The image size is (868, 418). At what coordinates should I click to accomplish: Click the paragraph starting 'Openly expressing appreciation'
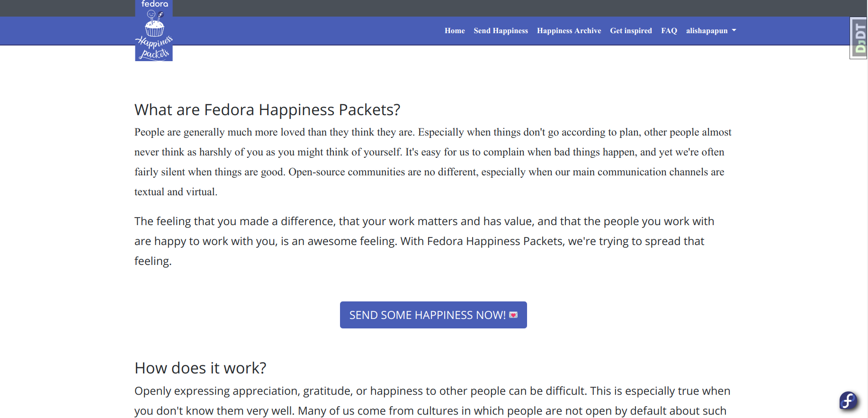click(432, 401)
